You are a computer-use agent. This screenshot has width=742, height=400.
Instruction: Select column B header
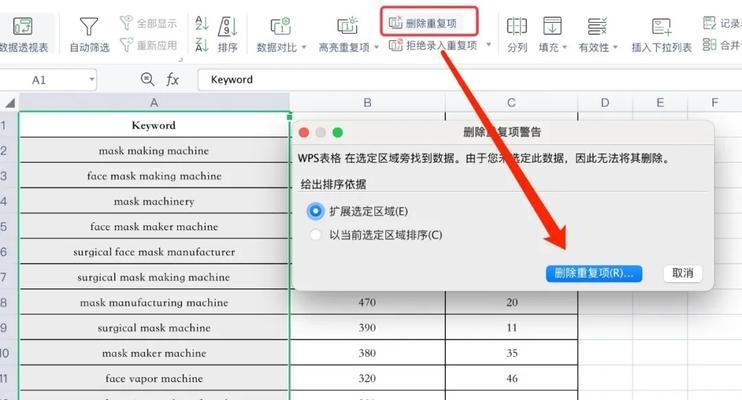[367, 103]
